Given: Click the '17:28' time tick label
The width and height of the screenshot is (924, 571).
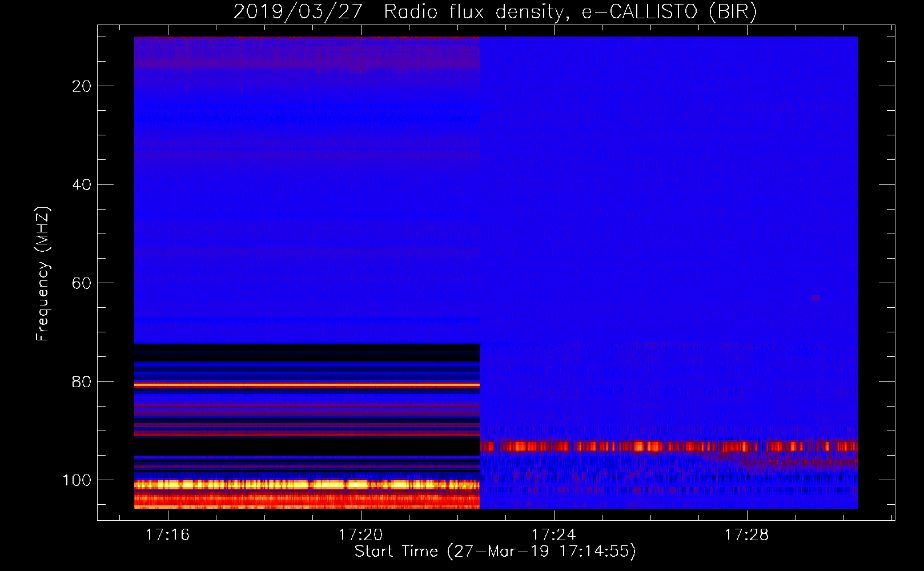Looking at the screenshot, I should (746, 534).
